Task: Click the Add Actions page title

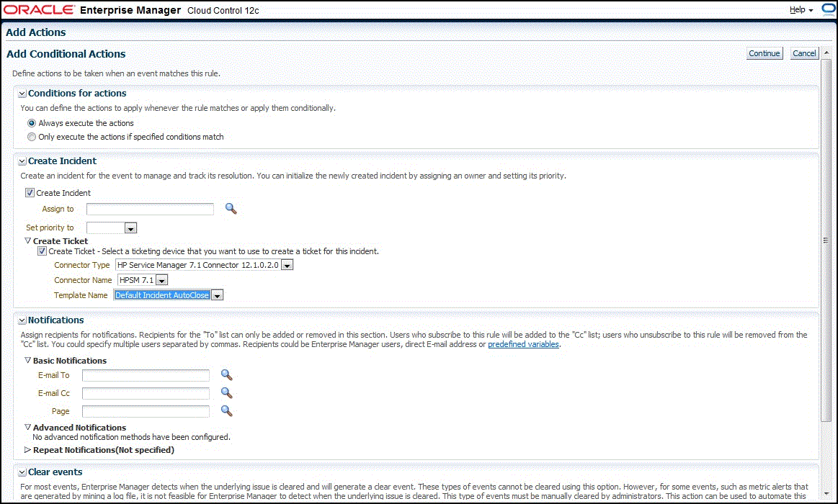Action: [36, 32]
